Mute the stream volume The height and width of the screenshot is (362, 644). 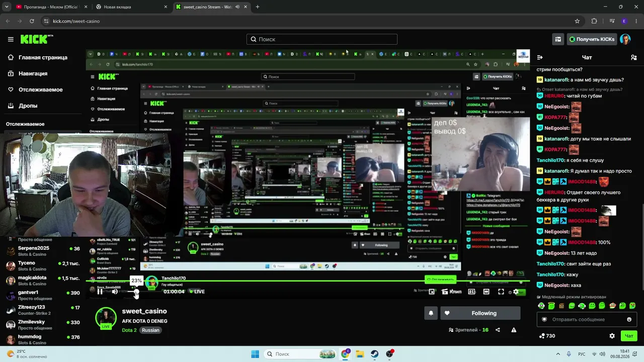[115, 292]
